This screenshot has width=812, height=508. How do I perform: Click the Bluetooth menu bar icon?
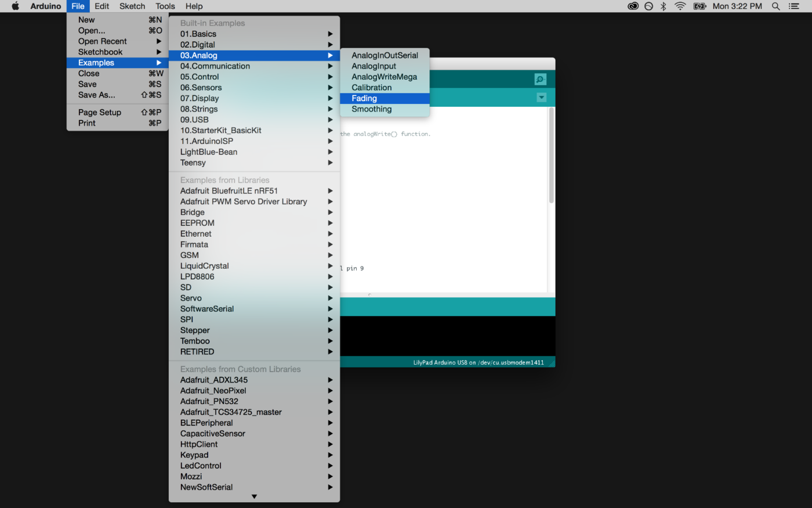click(x=664, y=6)
